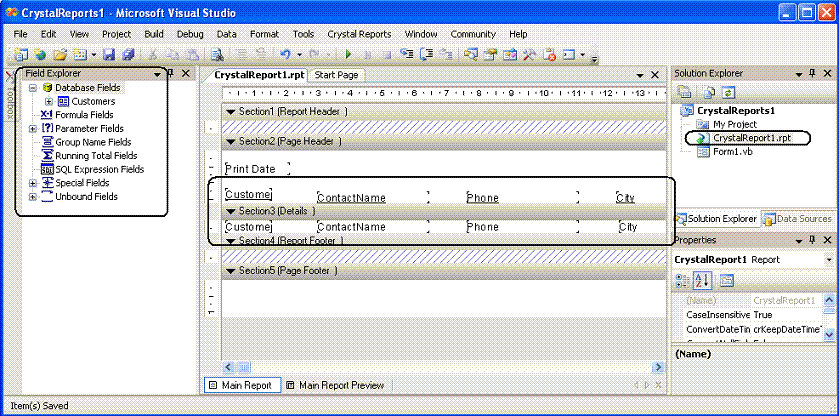Switch to the Data Sources tab
This screenshot has height=416, width=839.
[x=797, y=218]
